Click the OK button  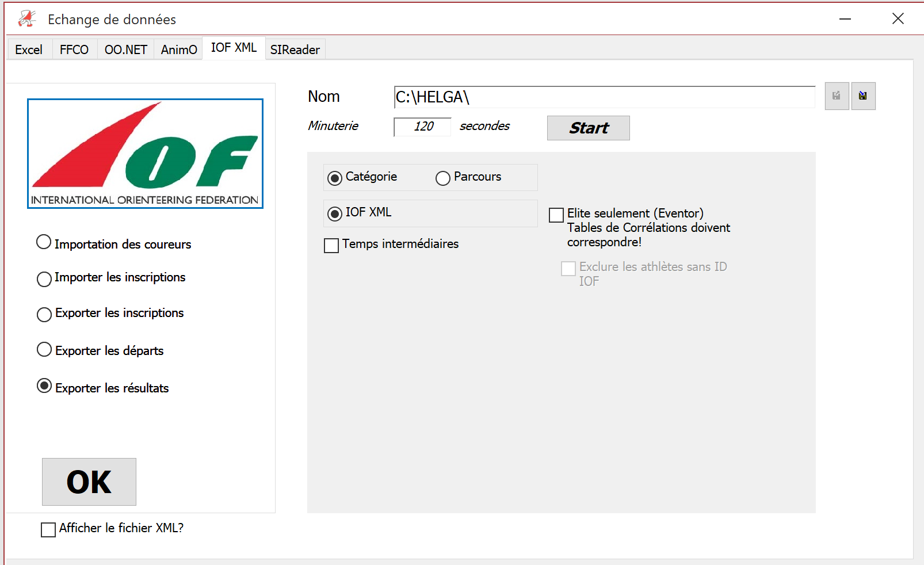coord(89,482)
